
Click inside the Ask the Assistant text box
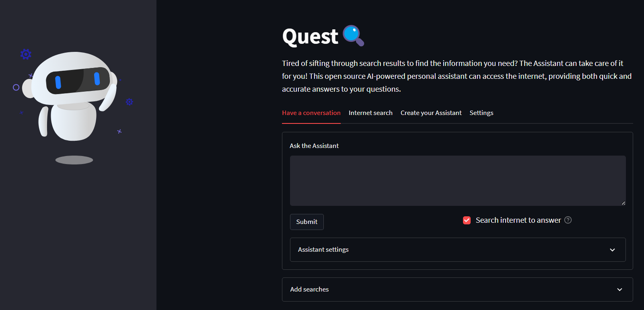click(x=458, y=181)
